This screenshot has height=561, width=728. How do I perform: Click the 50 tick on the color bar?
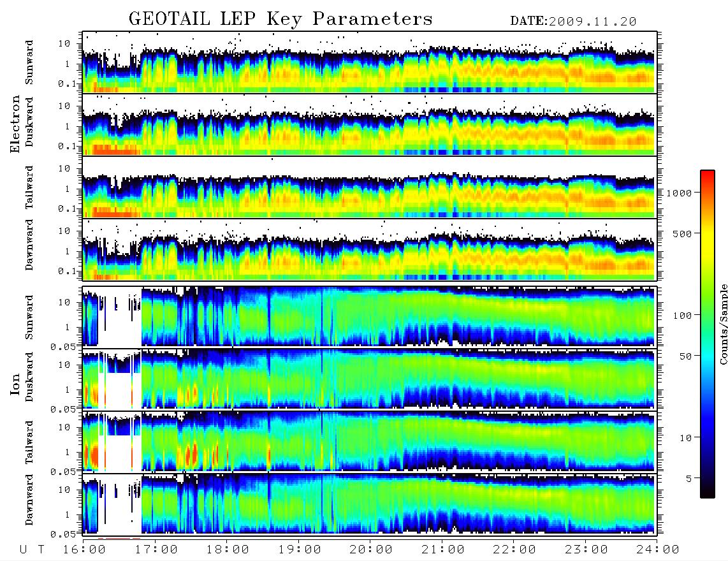[685, 356]
